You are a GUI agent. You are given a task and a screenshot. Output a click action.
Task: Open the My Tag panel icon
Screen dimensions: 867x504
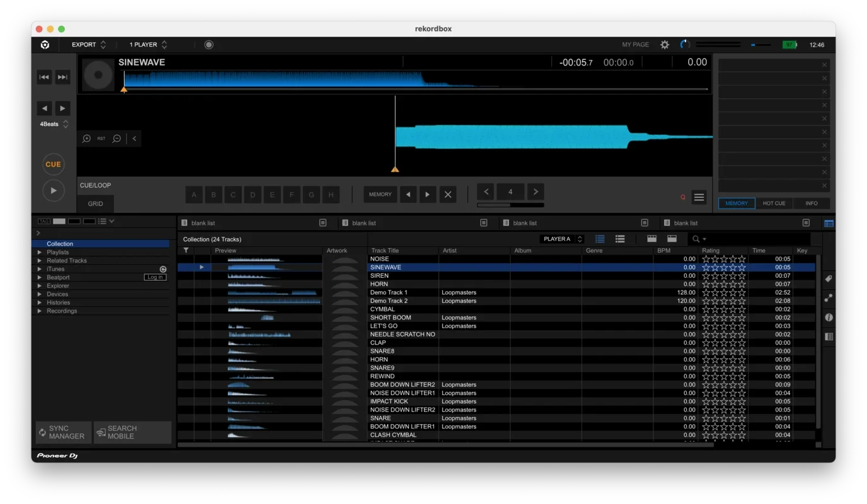[829, 278]
